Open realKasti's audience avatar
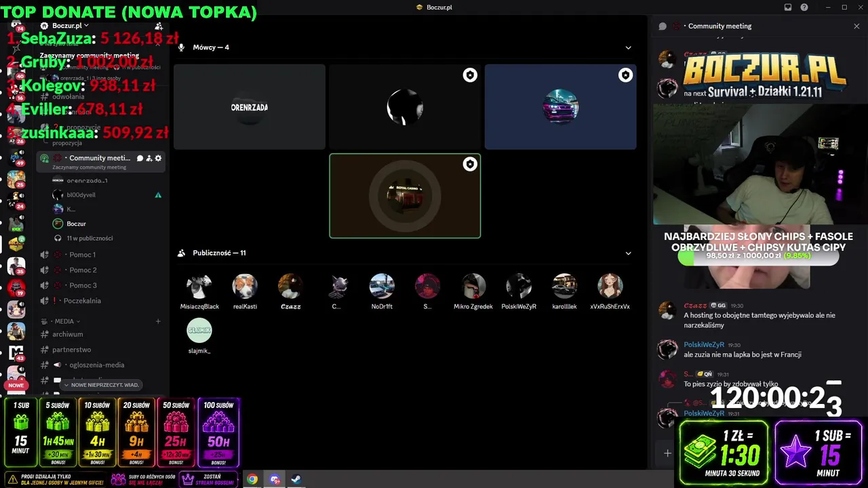Image resolution: width=868 pixels, height=488 pixels. [245, 286]
